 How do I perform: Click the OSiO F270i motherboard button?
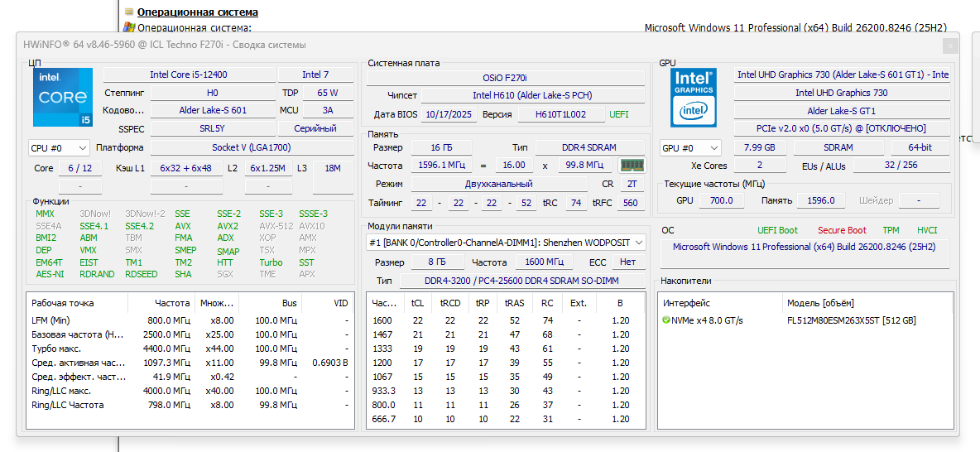tap(505, 78)
